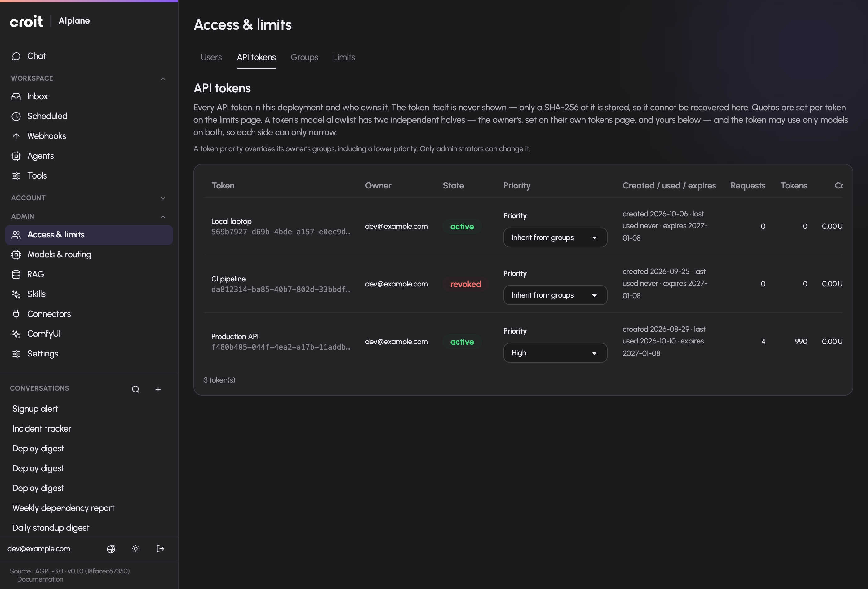Click the Requests column header

pyautogui.click(x=748, y=186)
